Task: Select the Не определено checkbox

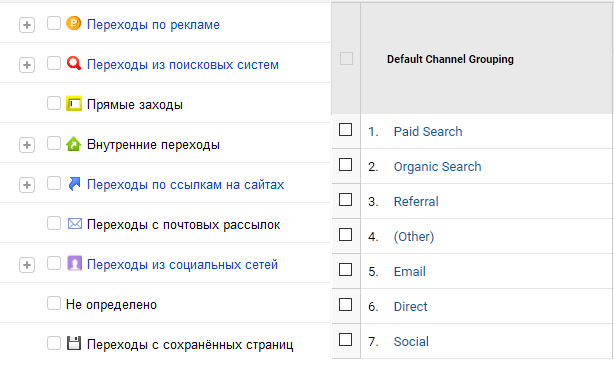Action: click(x=54, y=303)
